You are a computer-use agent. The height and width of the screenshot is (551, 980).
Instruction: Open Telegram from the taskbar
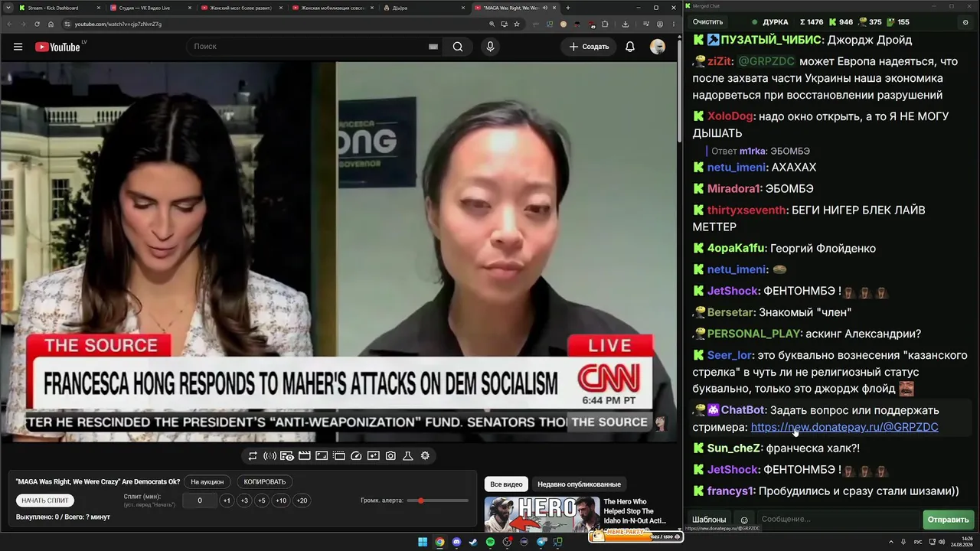[x=541, y=542]
